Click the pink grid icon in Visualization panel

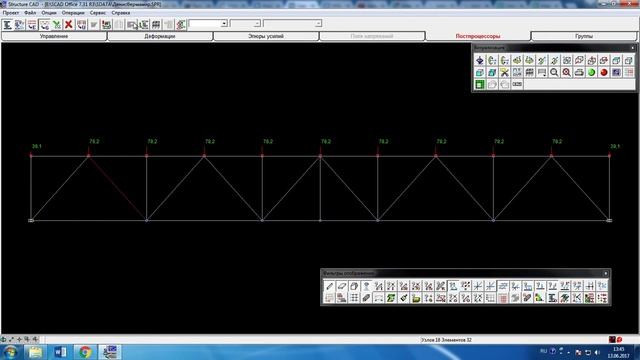click(x=629, y=73)
